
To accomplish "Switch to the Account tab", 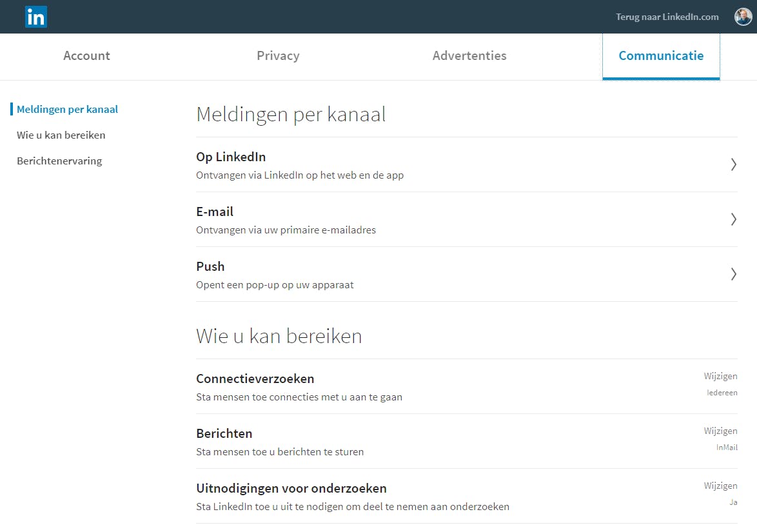I will (x=86, y=55).
